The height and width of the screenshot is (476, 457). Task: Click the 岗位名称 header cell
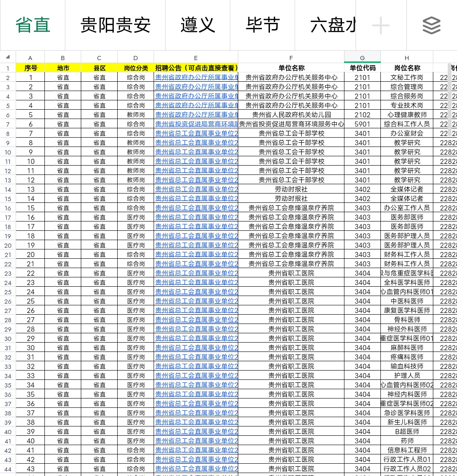[x=407, y=68]
